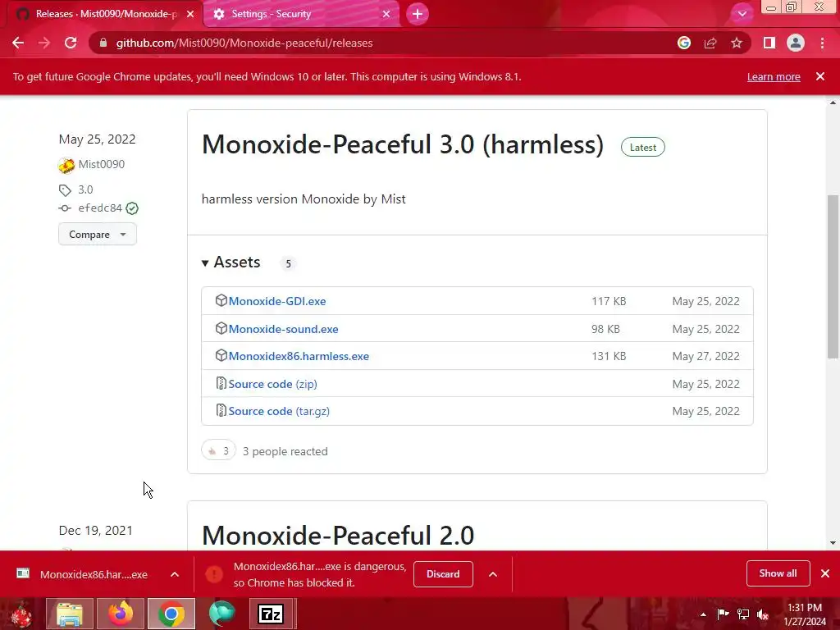This screenshot has height=630, width=840.
Task: Open the Chrome profile avatar
Action: click(x=796, y=43)
